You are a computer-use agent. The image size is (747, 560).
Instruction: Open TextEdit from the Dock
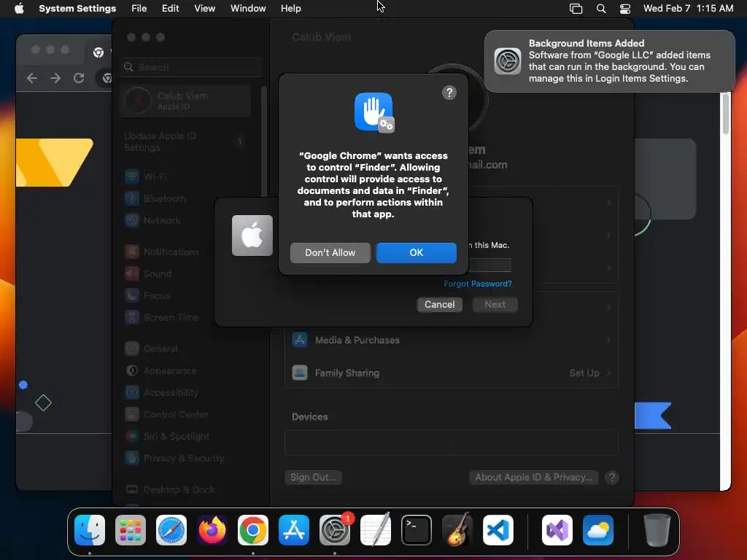click(x=376, y=530)
